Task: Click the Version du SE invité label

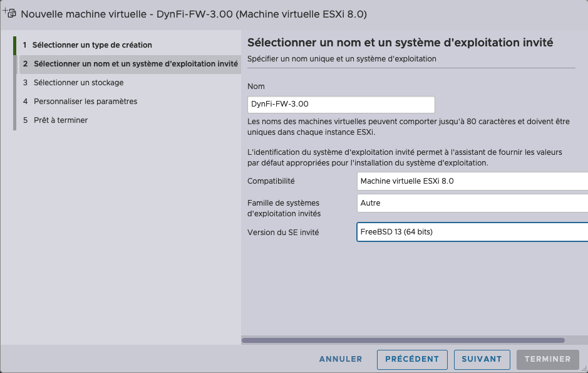Action: pos(283,233)
